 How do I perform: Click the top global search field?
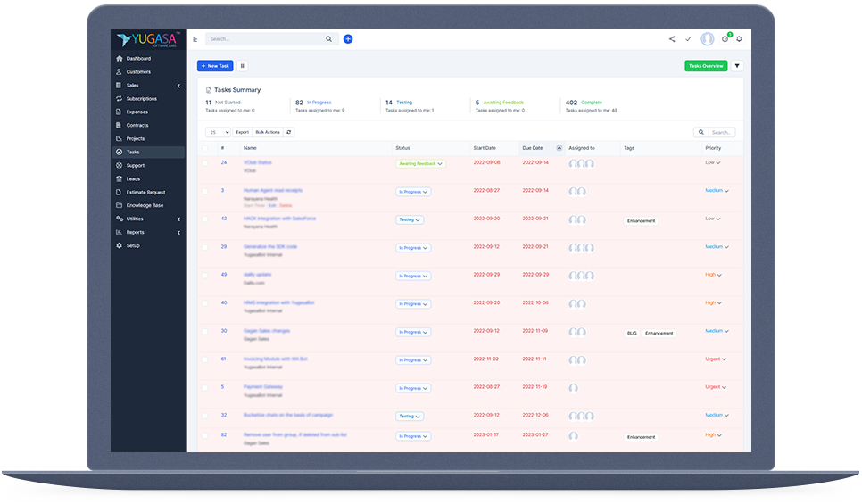265,39
